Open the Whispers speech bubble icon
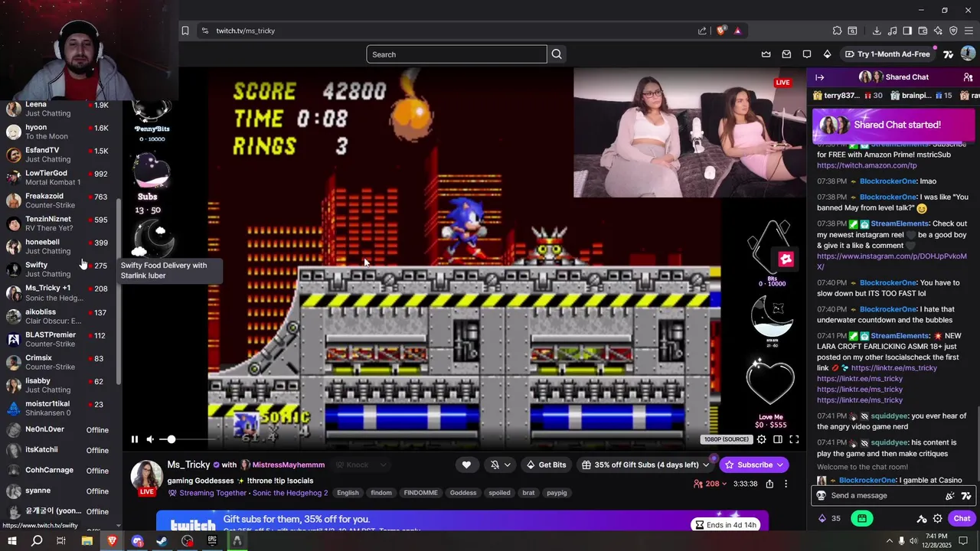980x551 pixels. tap(807, 54)
